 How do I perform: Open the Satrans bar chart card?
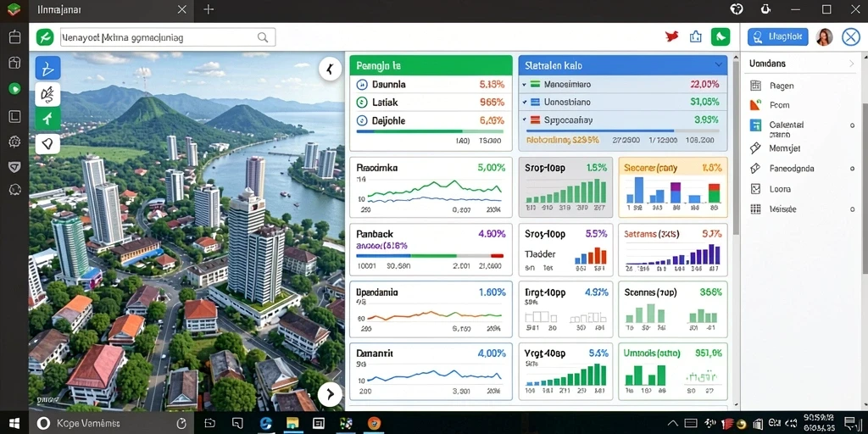(x=672, y=250)
